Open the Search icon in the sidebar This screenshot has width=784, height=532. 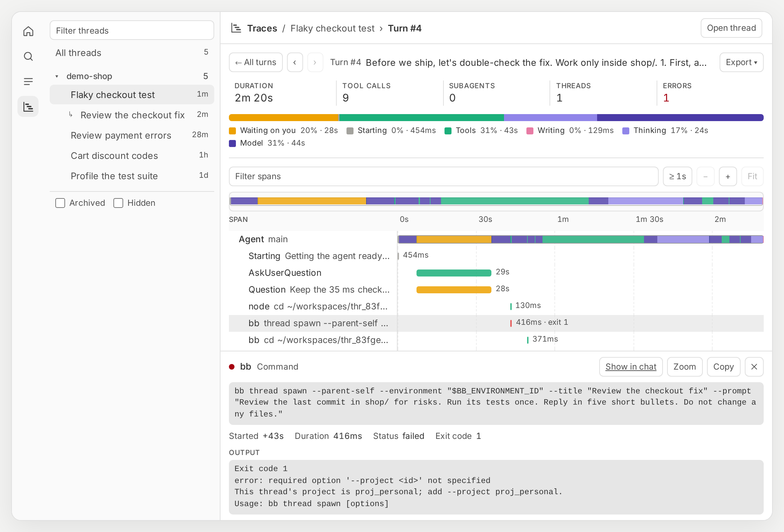tap(28, 56)
